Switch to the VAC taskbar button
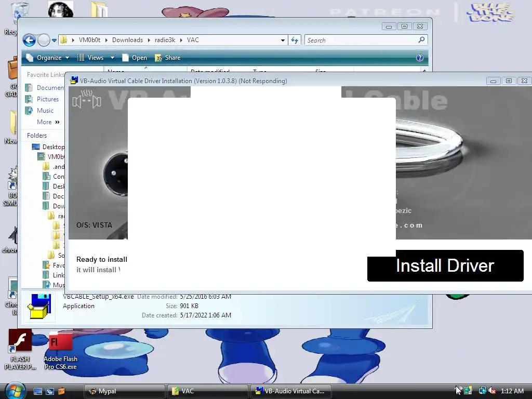The width and height of the screenshot is (532, 399). [207, 391]
